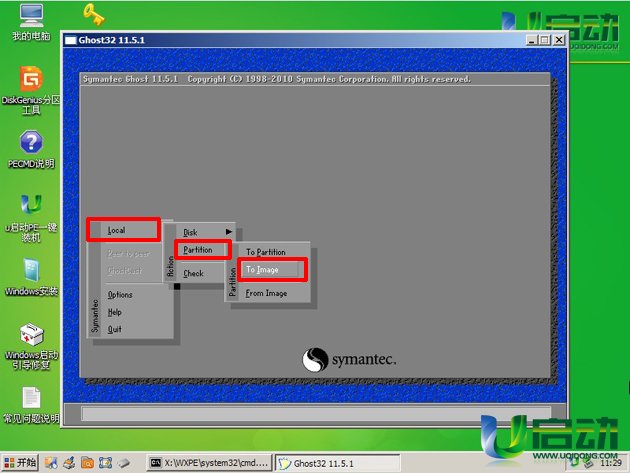Click the Ghost32 title bar icon

71,40
